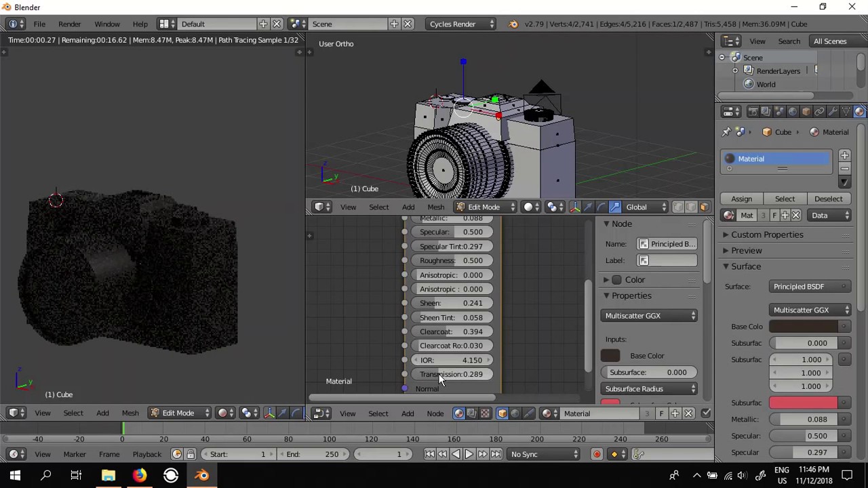Open the Render properties tab (camera icon)
The height and width of the screenshot is (488, 868).
click(x=753, y=112)
